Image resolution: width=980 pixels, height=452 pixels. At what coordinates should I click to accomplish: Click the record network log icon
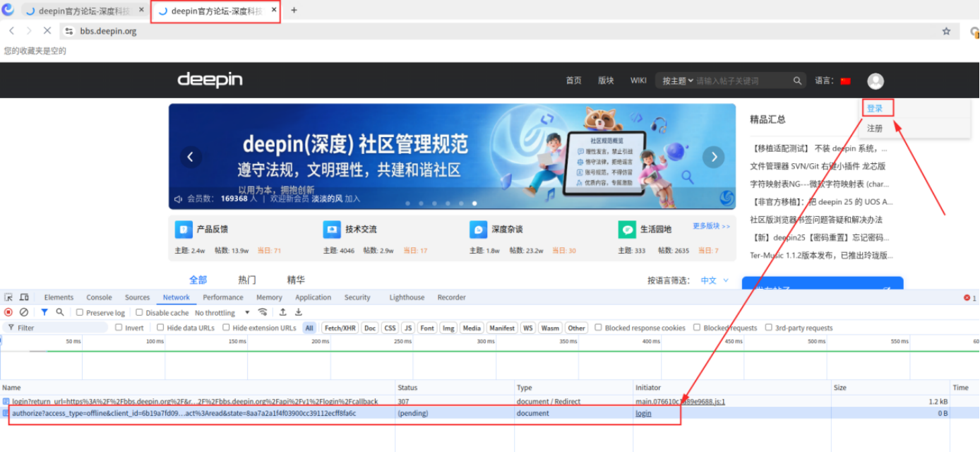[x=8, y=312]
